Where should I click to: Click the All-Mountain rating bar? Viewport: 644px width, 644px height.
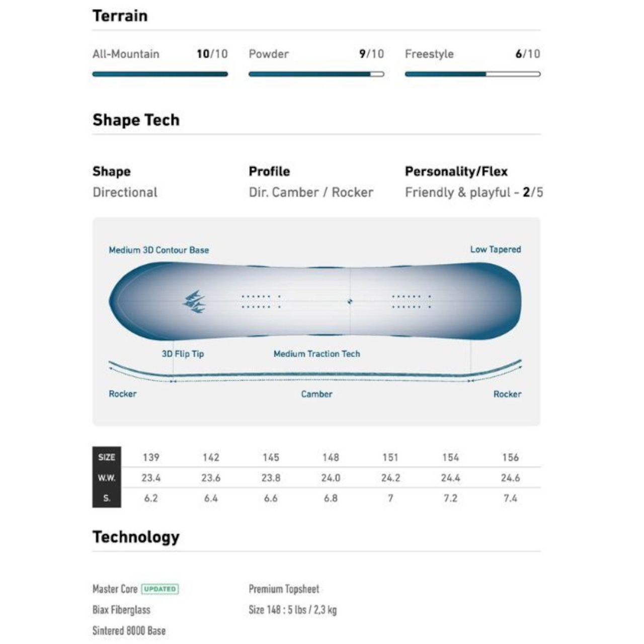[160, 74]
